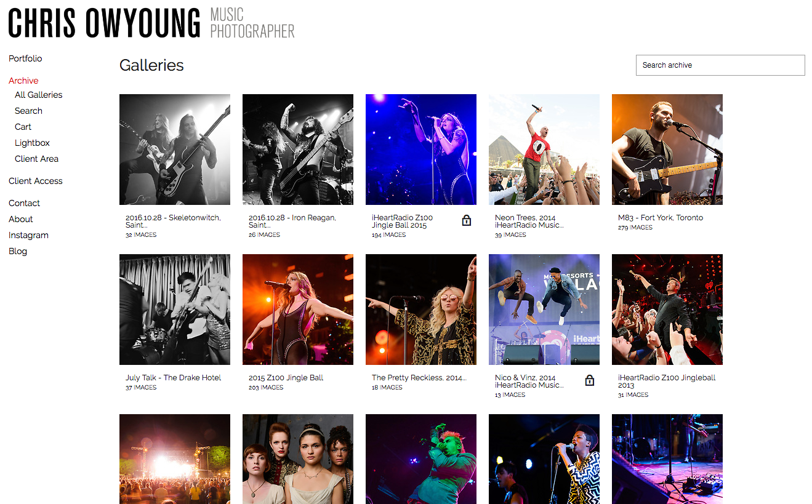Screen dimensions: 812x504
Task: Open the July Talk - The Drake Hotel thumbnail
Action: 175,310
